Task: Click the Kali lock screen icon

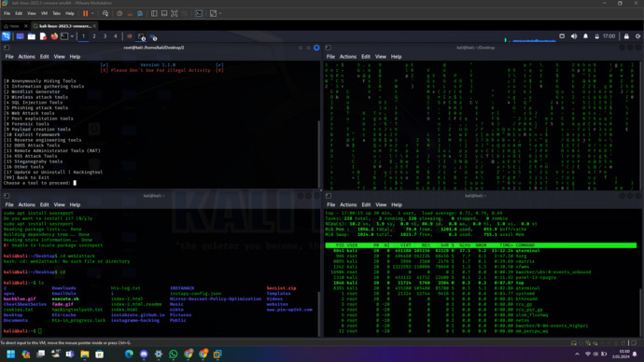Action: (x=626, y=36)
